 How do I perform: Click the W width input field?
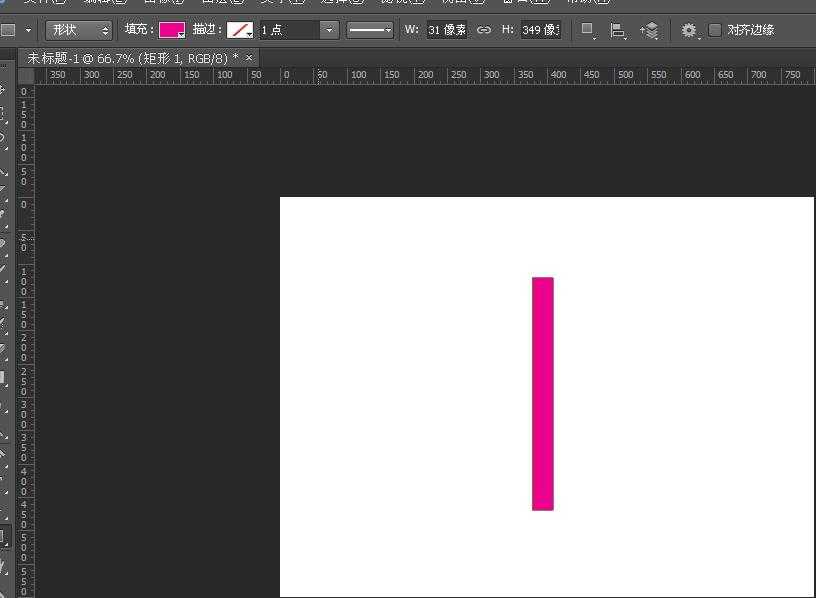[446, 30]
